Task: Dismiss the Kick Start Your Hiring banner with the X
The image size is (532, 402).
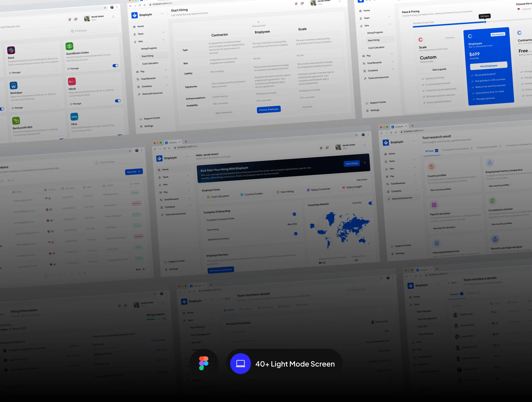Action: pos(365,163)
